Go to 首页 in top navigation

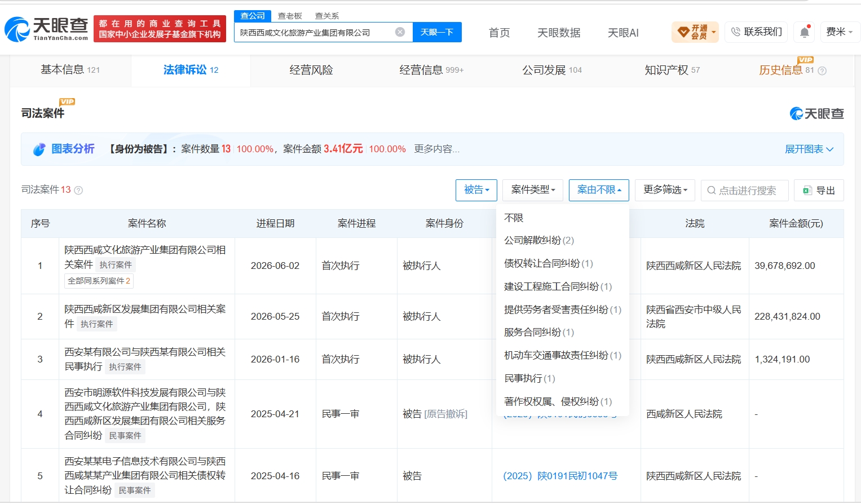499,33
